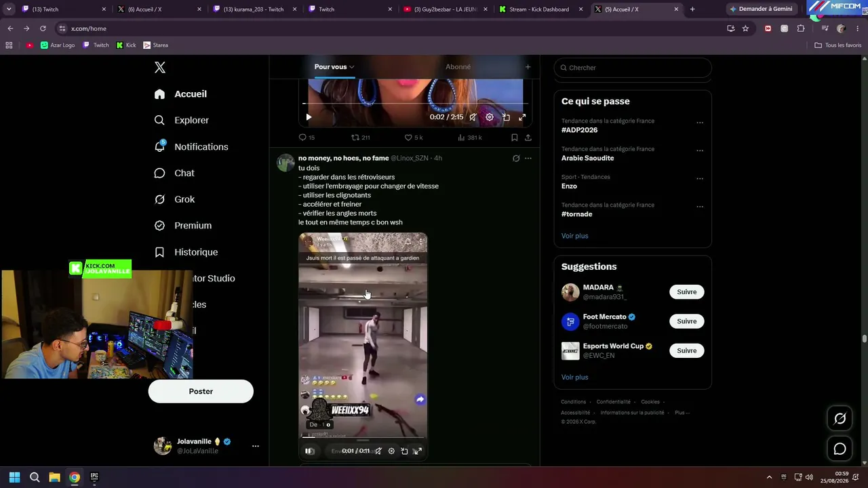This screenshot has height=488, width=868.
Task: Click the Poster button
Action: 201,392
